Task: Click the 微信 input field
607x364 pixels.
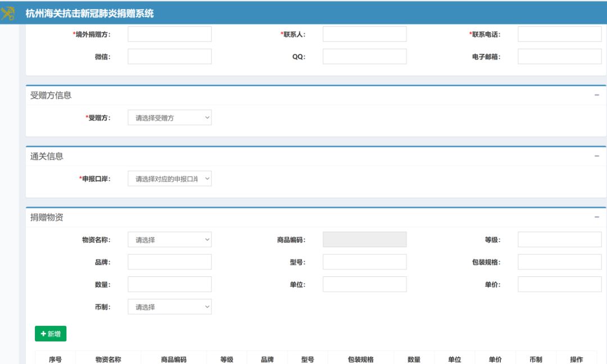Action: [170, 57]
